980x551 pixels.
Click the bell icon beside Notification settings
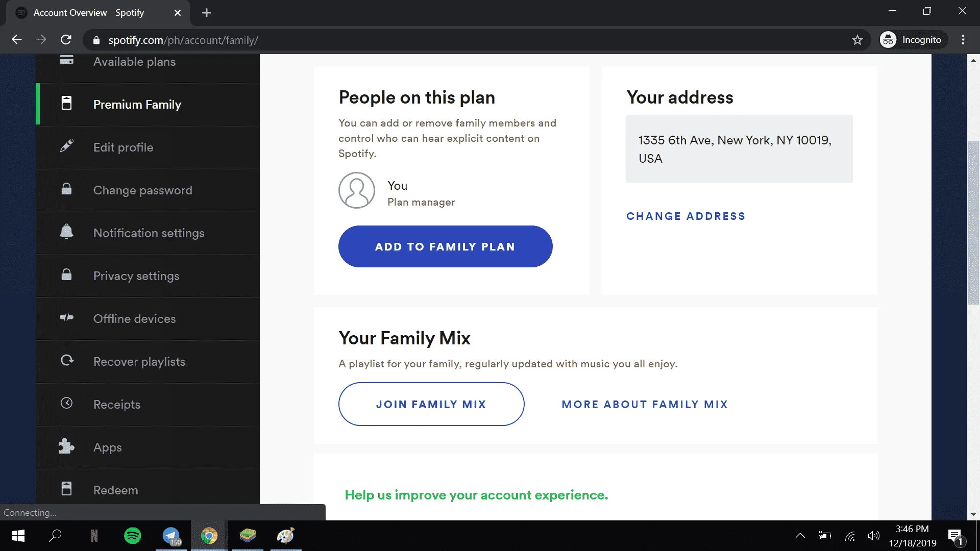coord(66,232)
